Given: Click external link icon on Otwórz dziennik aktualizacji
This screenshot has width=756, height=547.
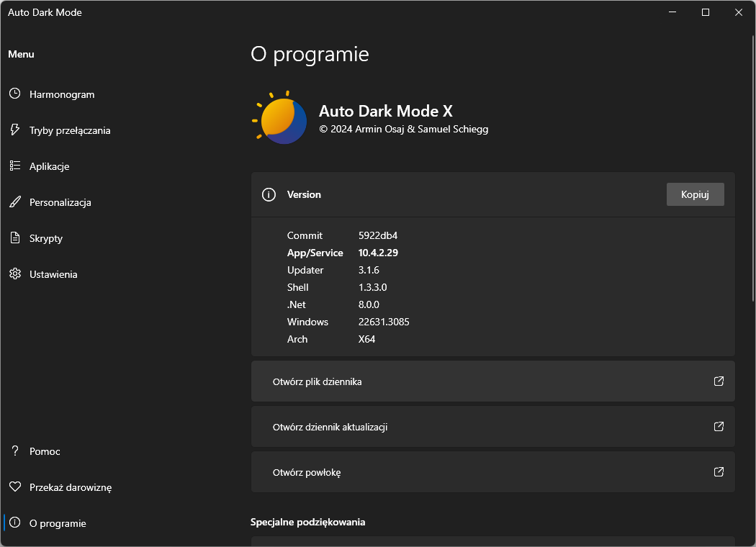Looking at the screenshot, I should pos(719,427).
